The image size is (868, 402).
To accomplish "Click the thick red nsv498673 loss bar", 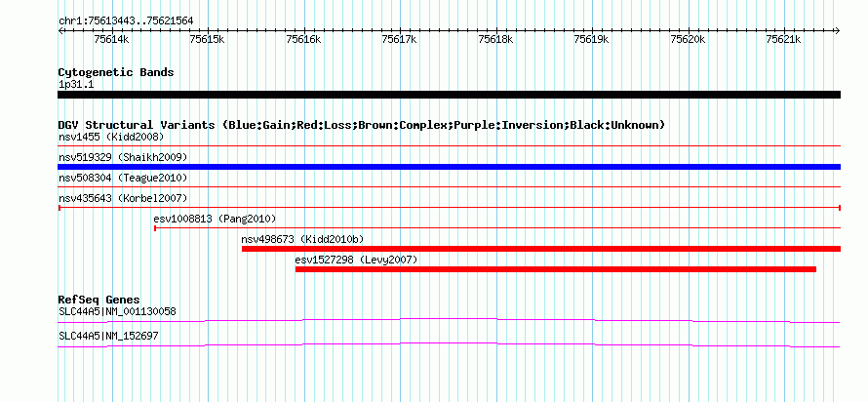I will (541, 249).
